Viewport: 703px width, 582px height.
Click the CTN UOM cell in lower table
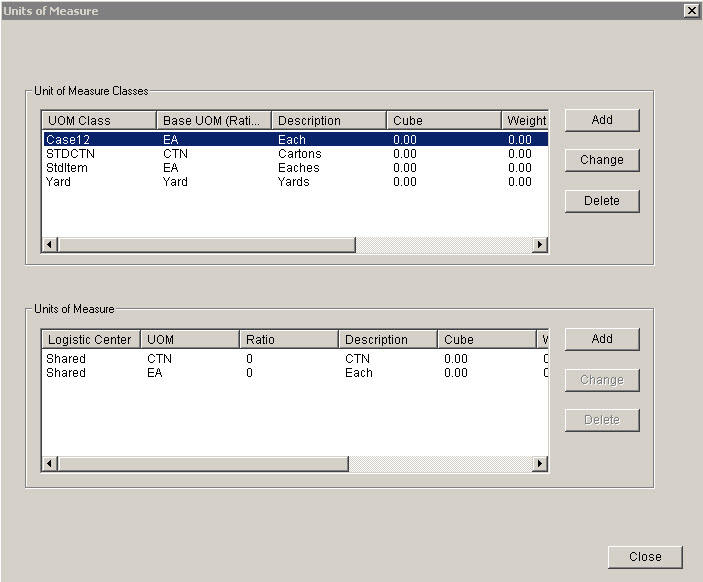point(160,359)
